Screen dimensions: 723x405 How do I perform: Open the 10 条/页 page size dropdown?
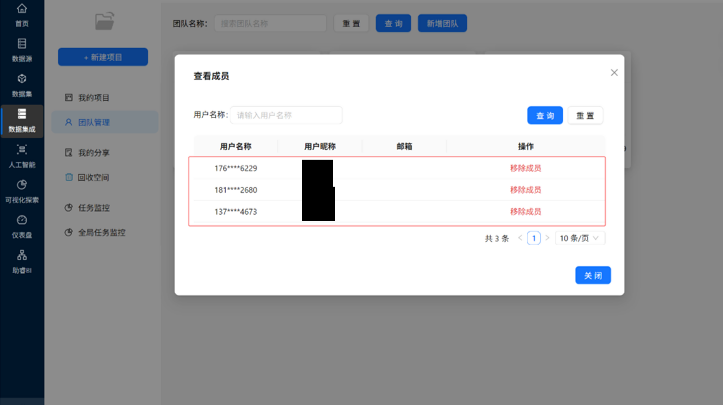(x=580, y=238)
